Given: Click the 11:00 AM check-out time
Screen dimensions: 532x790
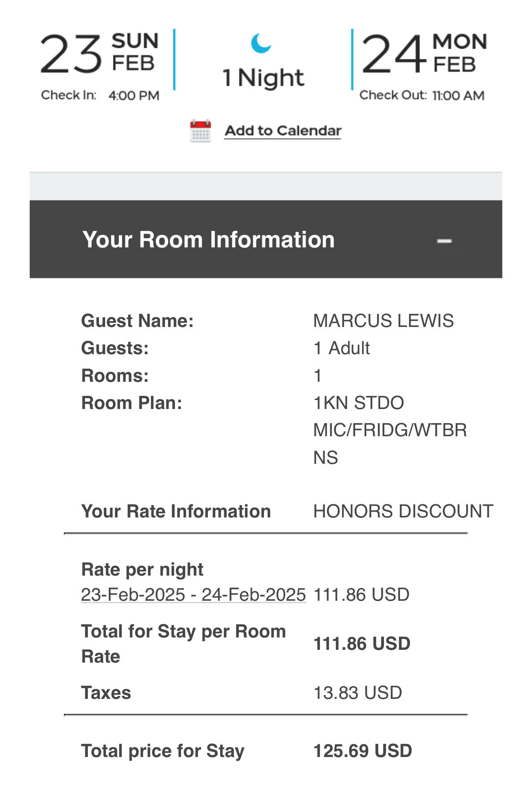Looking at the screenshot, I should coord(458,96).
